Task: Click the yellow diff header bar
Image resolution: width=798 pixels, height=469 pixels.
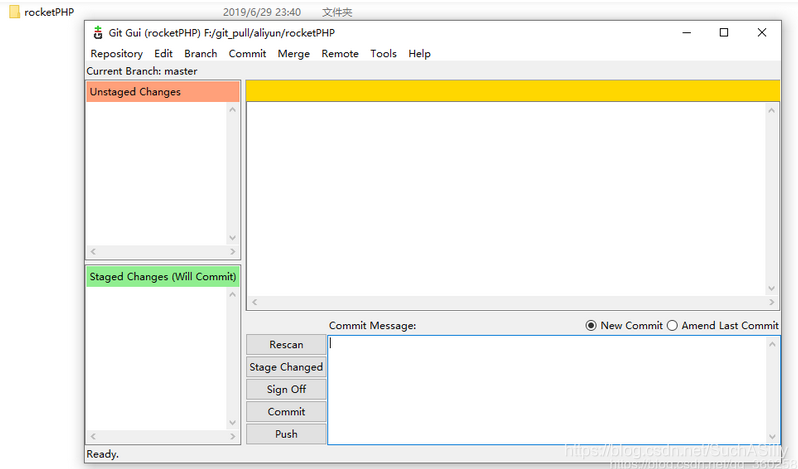Action: [x=512, y=91]
